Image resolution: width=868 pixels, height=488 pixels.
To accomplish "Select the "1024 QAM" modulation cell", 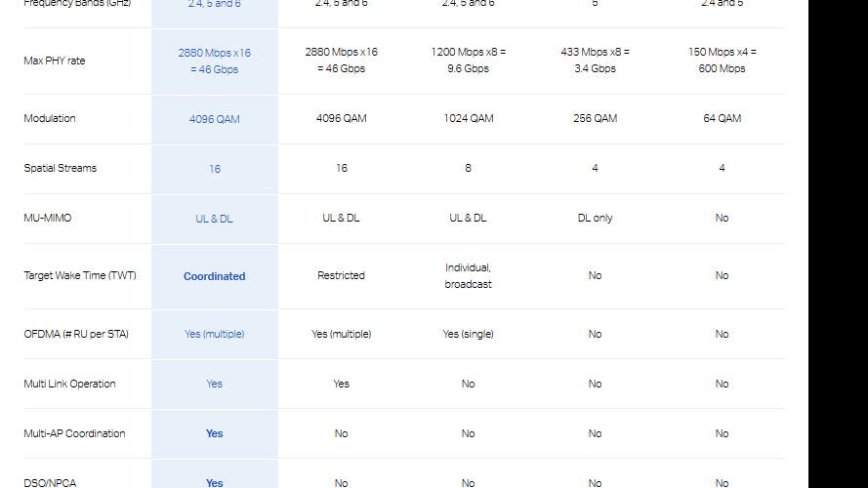I will click(468, 119).
